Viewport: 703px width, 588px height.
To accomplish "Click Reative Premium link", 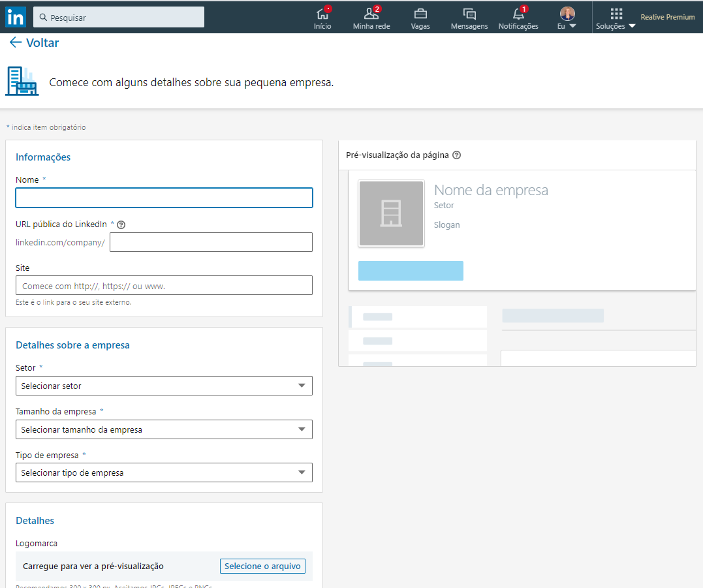I will 668,17.
